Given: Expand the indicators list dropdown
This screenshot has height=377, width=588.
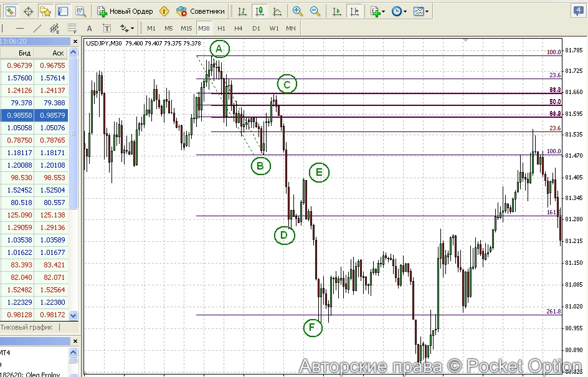Looking at the screenshot, I should point(377,11).
